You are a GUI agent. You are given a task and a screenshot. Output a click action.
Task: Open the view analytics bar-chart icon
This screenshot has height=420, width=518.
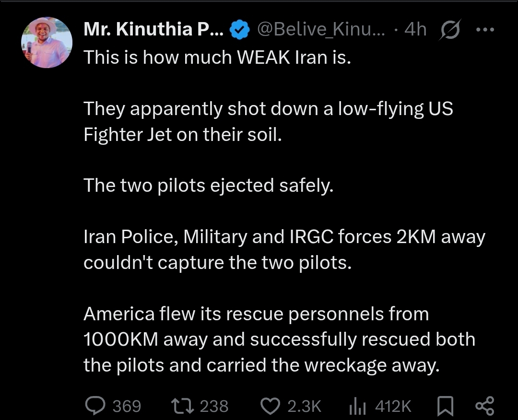(356, 406)
